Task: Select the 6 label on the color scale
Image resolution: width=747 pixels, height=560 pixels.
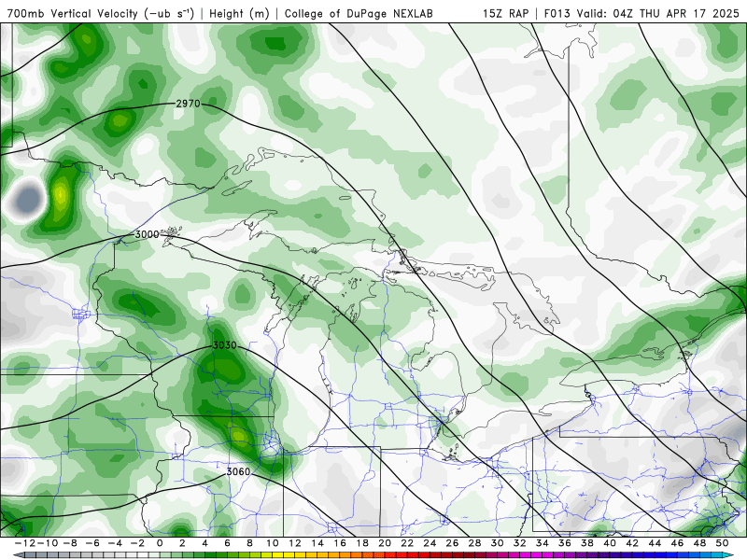Action: [x=227, y=543]
